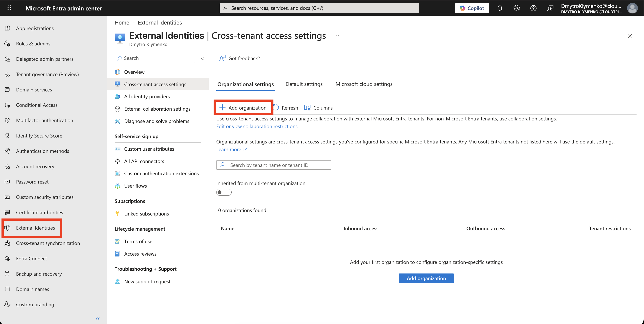
Task: Open Authentication methods
Action: 42,151
